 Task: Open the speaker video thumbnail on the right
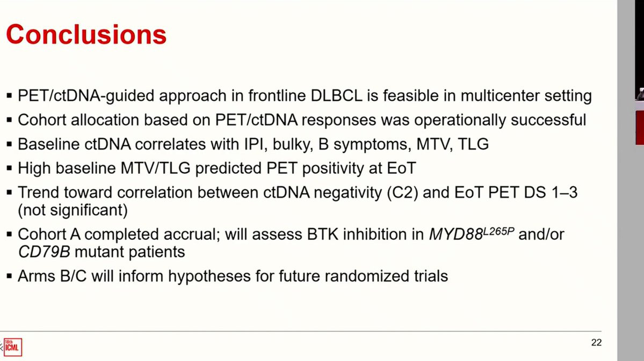(x=640, y=72)
